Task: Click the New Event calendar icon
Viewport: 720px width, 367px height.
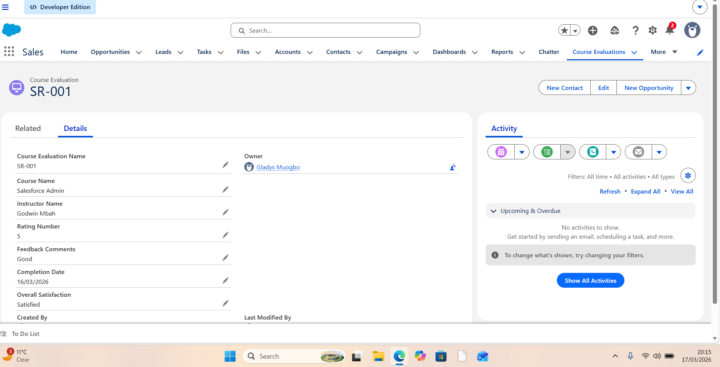Action: [501, 152]
